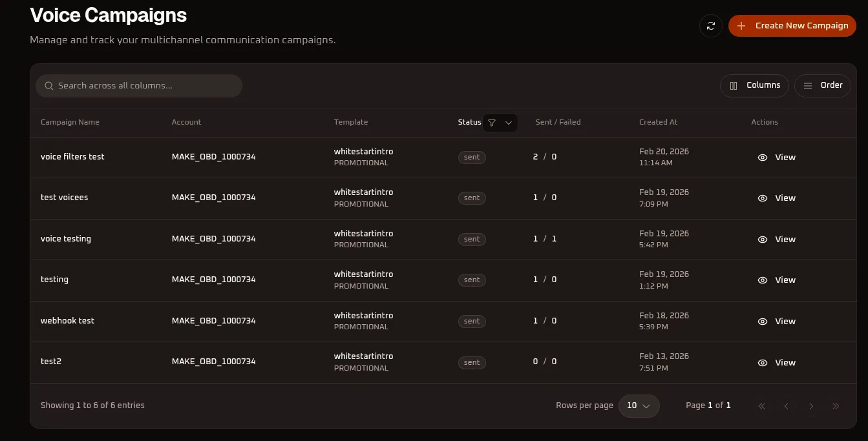Click the eye icon for test2
The width and height of the screenshot is (868, 441).
pos(763,363)
